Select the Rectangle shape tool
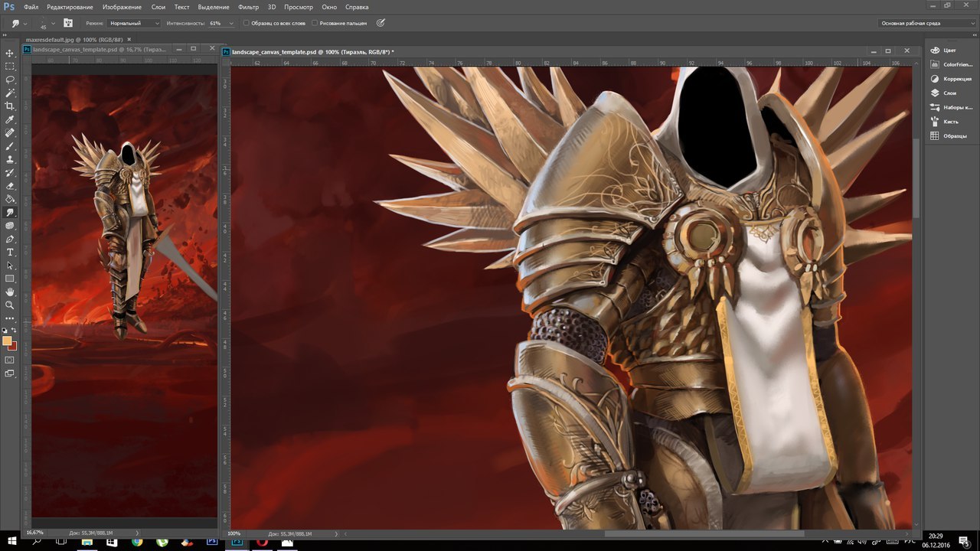 (10, 279)
